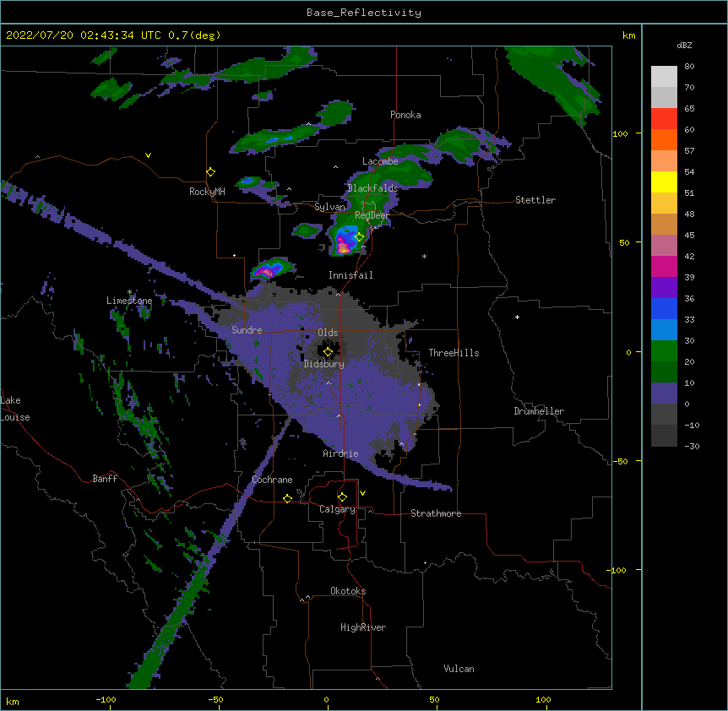Pick the magenta 42-39 dBZ legend swatch

pos(664,266)
